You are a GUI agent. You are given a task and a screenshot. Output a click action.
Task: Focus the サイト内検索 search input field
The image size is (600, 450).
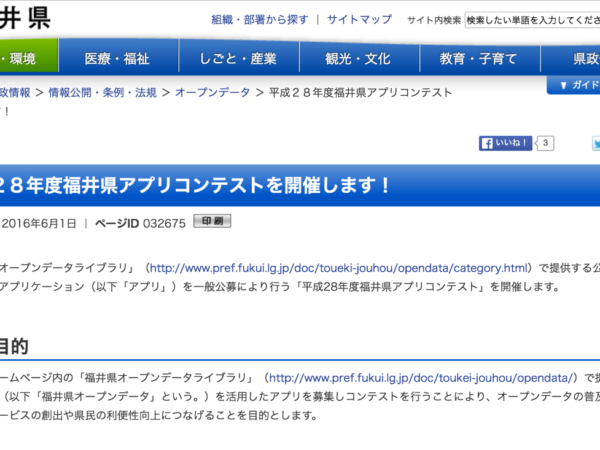pyautogui.click(x=532, y=20)
